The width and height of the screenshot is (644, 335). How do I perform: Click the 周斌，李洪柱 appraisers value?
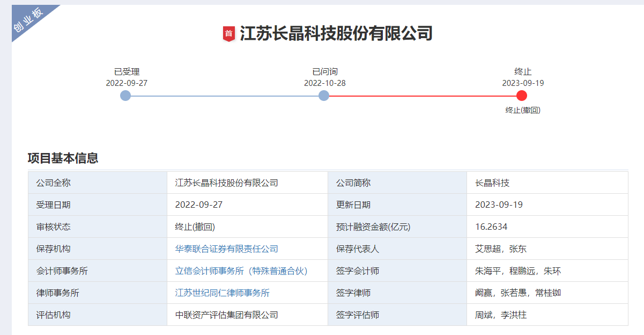[501, 315]
